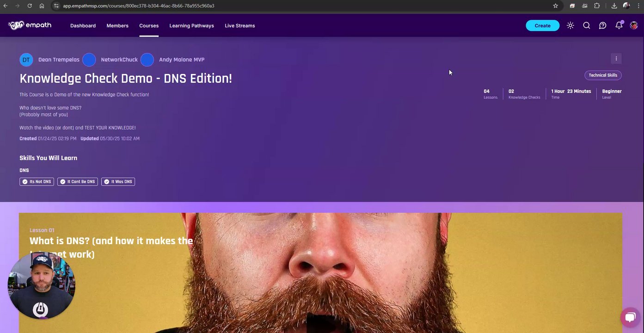
Task: Go forward in browser
Action: pyautogui.click(x=18, y=6)
